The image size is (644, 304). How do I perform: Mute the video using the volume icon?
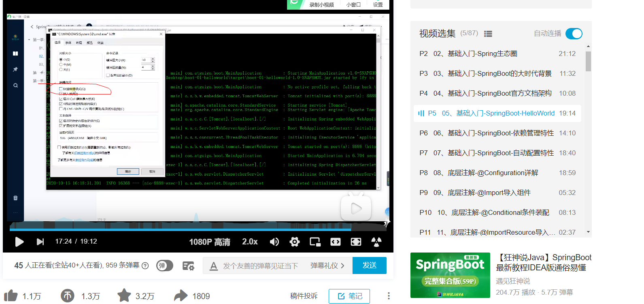[274, 242]
